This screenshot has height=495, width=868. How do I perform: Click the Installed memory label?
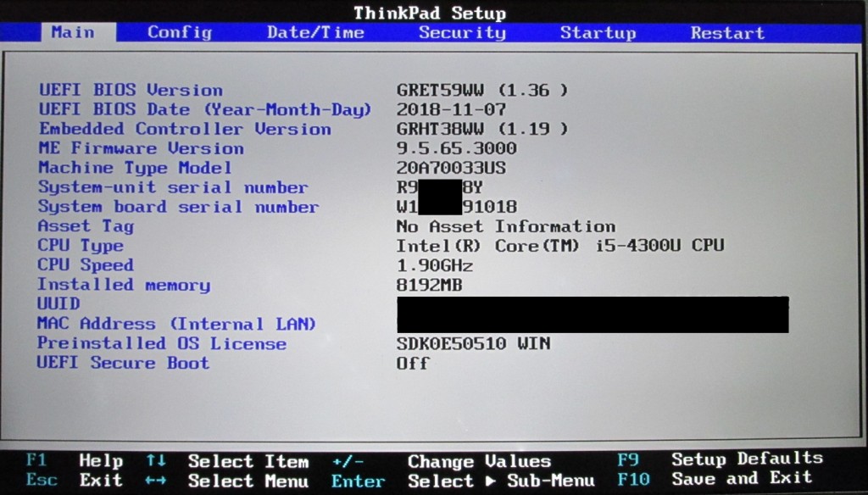124,285
